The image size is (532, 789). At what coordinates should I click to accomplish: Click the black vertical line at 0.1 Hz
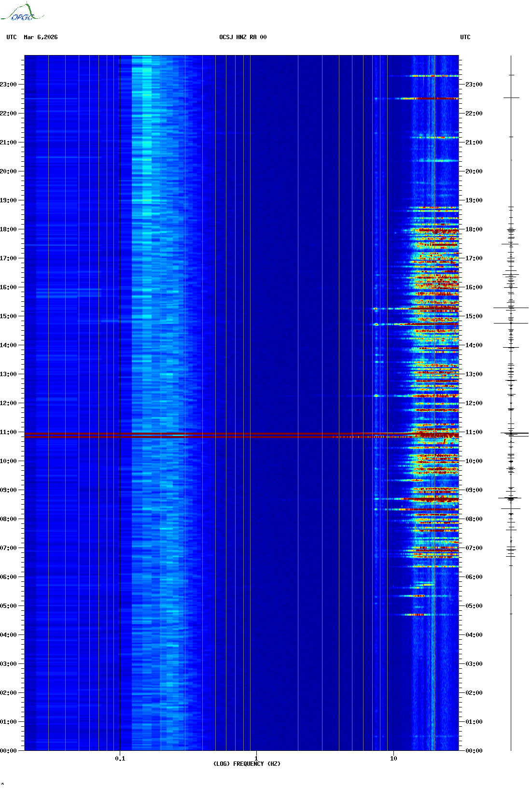[120, 338]
